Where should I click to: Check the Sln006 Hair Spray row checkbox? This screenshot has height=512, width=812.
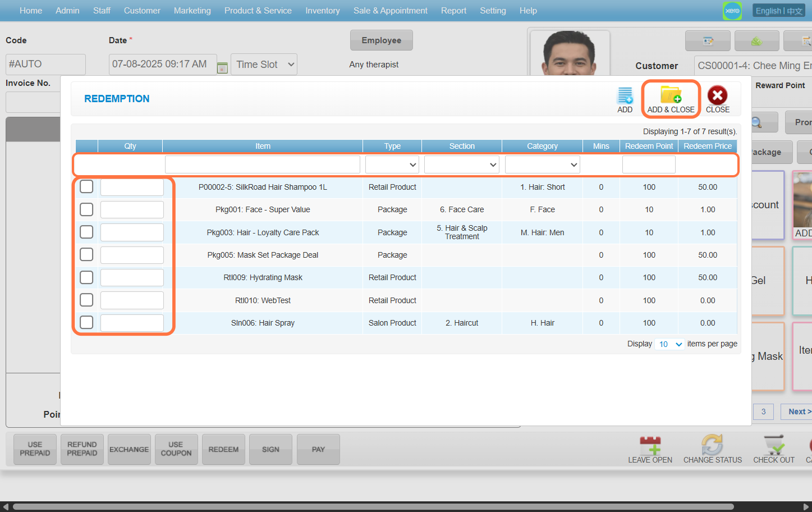tap(86, 322)
